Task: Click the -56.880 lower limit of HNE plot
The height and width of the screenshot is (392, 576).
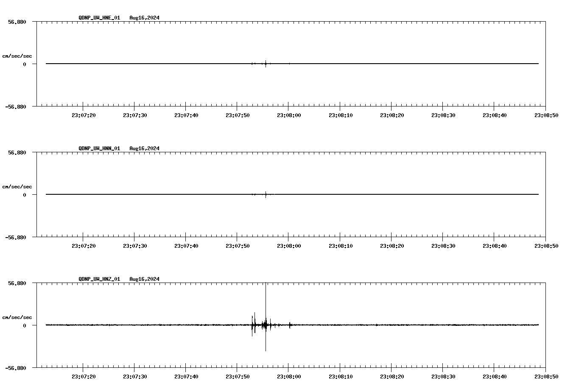Action: tap(16, 106)
